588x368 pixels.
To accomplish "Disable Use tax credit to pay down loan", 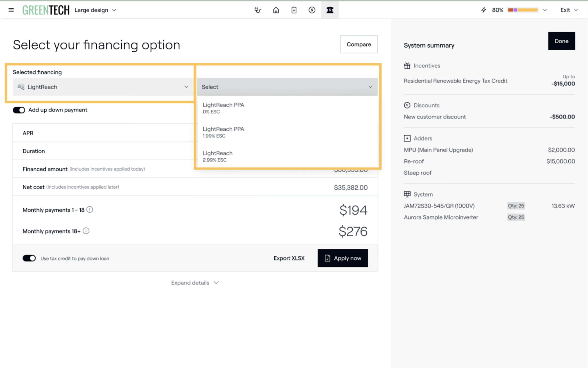I will tap(29, 258).
